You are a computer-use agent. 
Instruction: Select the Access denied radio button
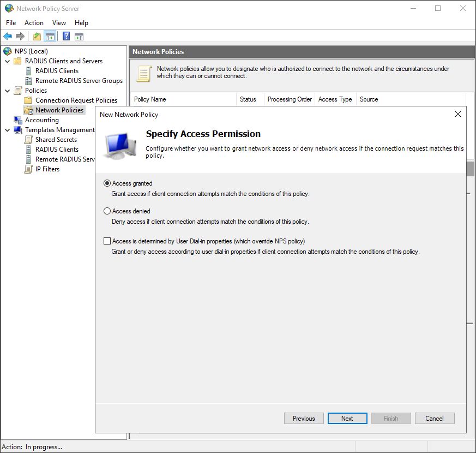pyautogui.click(x=107, y=211)
